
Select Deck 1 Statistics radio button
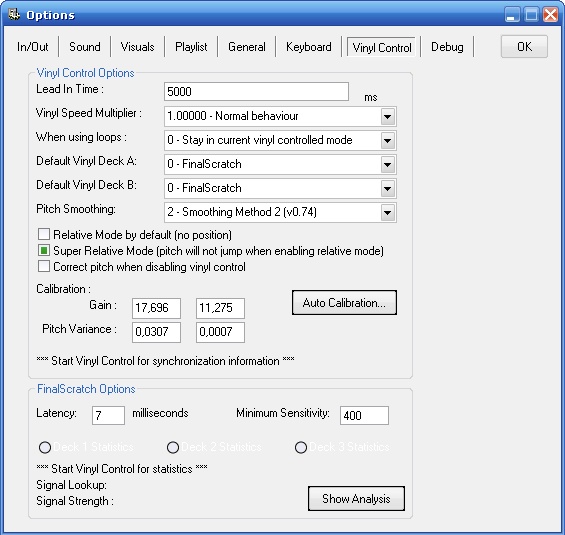45,447
